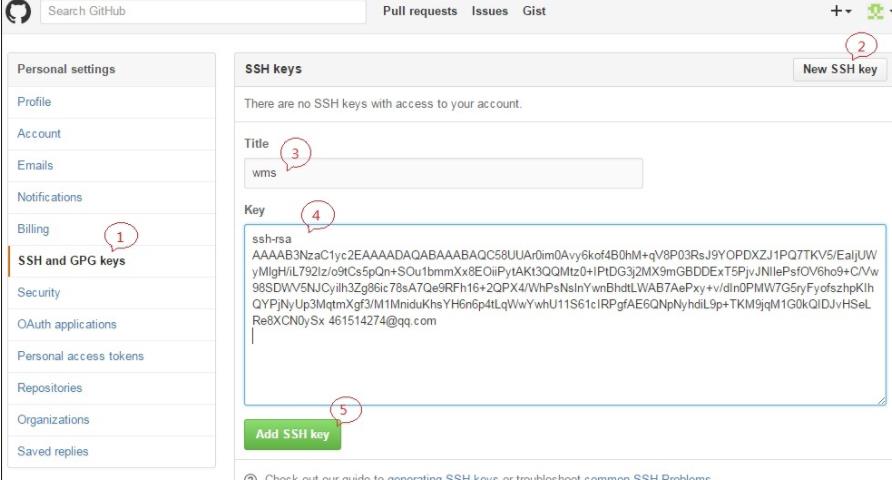Viewport: 892px width, 480px height.
Task: Click the generating SSH keys link
Action: [x=442, y=477]
